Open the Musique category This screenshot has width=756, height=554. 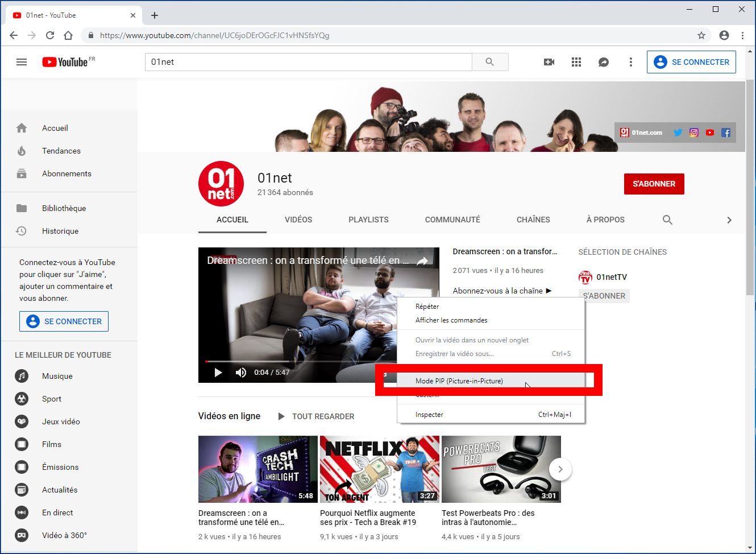(x=69, y=376)
